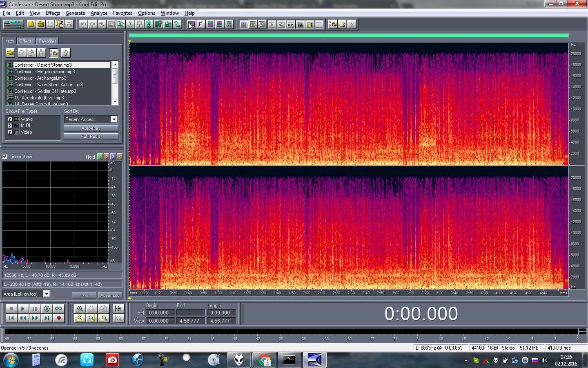Switch to multitrack view with the waveform toggle
The image size is (588, 368).
coord(13,24)
